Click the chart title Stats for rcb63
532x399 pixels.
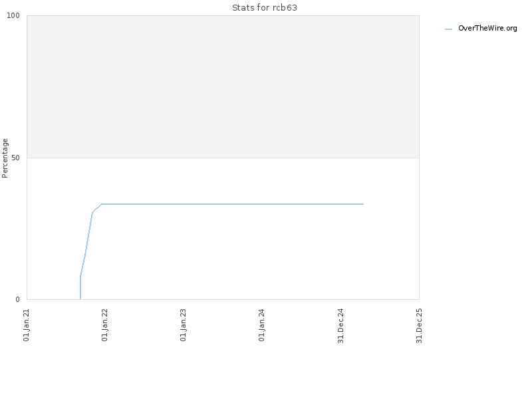[x=264, y=7]
